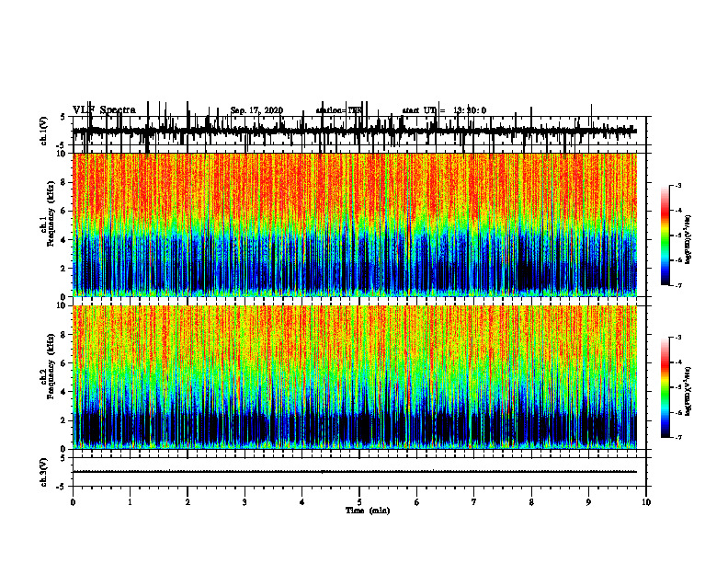
Task: Click the "VLF Spectra" plot title
Action: tap(104, 110)
